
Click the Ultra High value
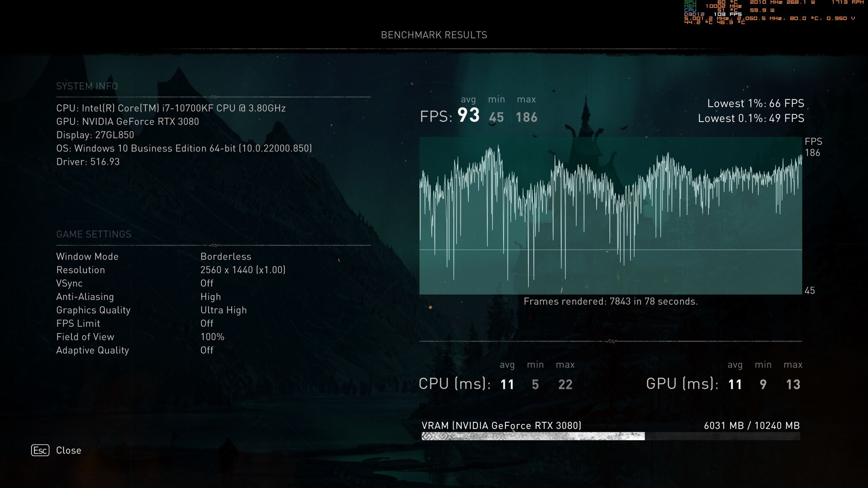click(x=223, y=310)
